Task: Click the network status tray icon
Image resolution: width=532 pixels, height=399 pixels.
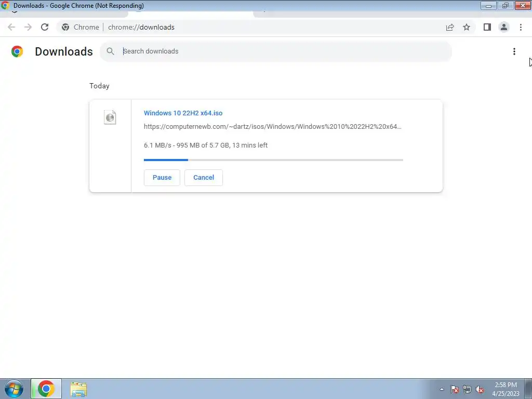Action: pyautogui.click(x=467, y=389)
